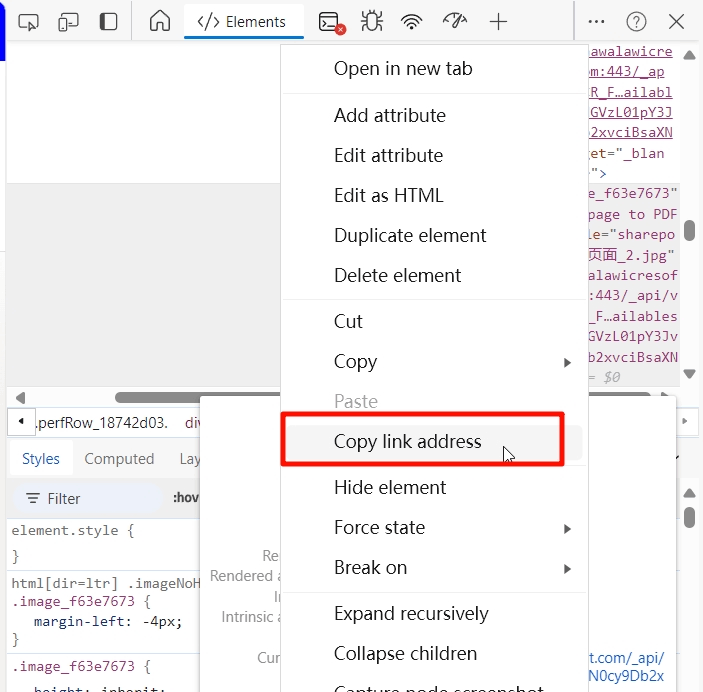Viewport: 703px width, 692px height.
Task: Click the styles pane scrollbar thumb
Action: [690, 518]
